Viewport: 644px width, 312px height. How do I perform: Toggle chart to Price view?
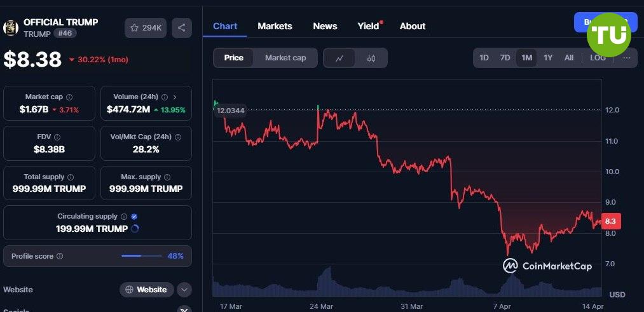click(x=234, y=58)
